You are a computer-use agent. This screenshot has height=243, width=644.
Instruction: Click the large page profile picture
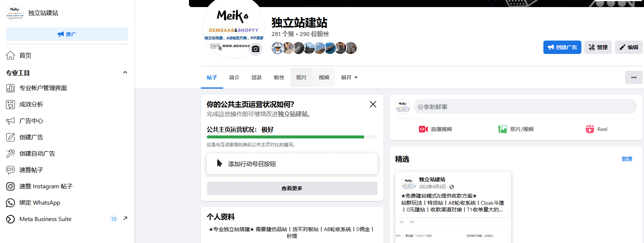pyautogui.click(x=234, y=27)
